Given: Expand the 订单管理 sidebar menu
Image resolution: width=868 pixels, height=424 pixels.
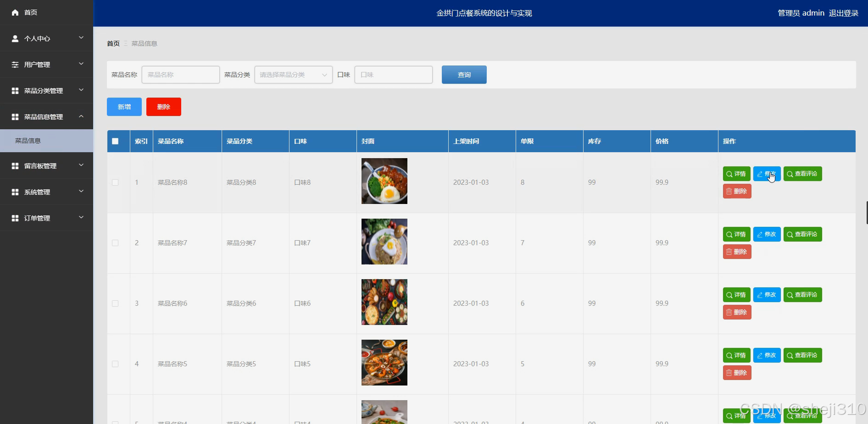Looking at the screenshot, I should click(81, 217).
